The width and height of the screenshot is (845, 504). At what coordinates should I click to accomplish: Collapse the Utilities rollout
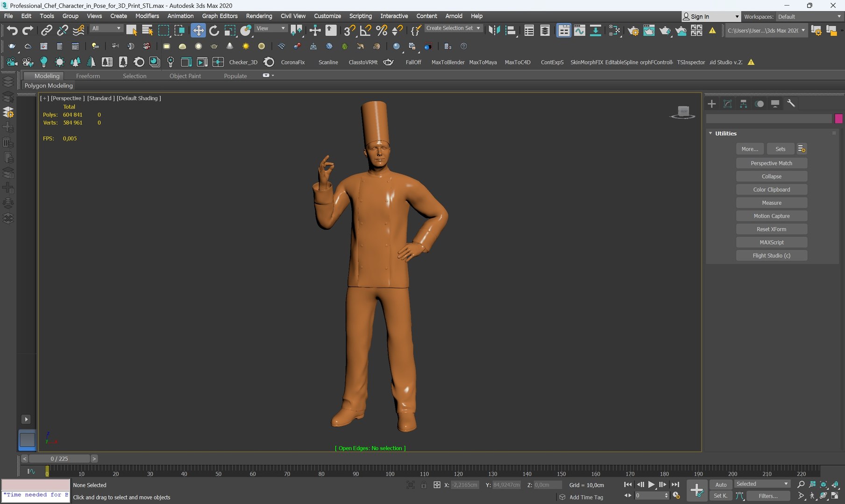click(x=710, y=133)
